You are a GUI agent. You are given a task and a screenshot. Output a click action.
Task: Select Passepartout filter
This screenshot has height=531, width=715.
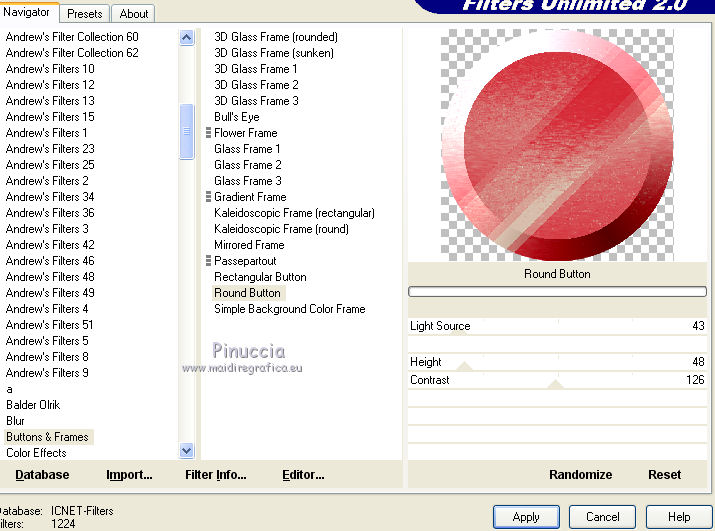coord(245,260)
